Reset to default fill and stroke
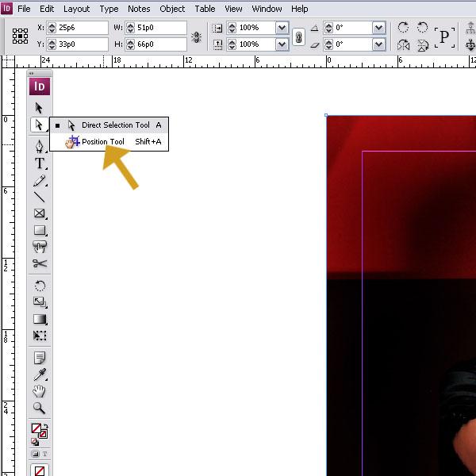 pos(34,442)
